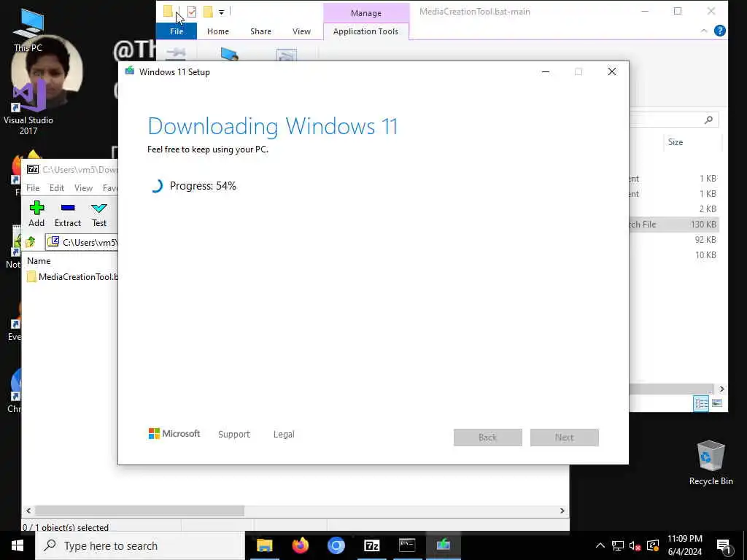
Task: Select the Application Tools tab
Action: click(x=365, y=31)
